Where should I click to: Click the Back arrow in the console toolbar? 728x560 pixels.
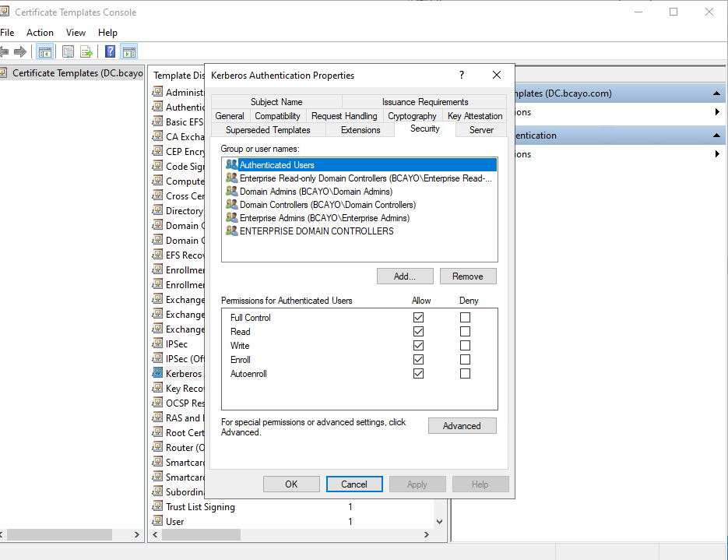click(x=4, y=52)
